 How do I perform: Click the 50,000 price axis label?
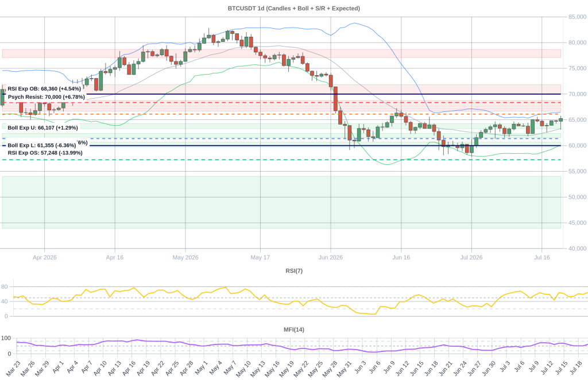point(577,197)
